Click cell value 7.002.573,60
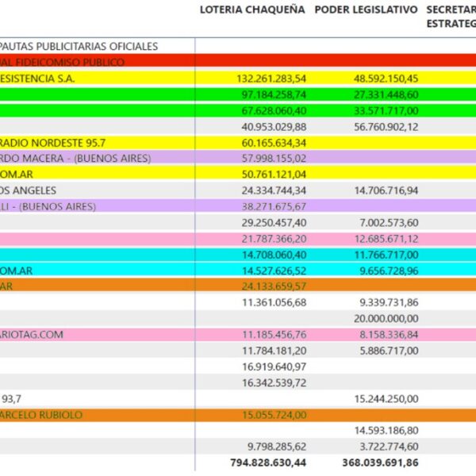The height and width of the screenshot is (476, 476). coord(389,222)
